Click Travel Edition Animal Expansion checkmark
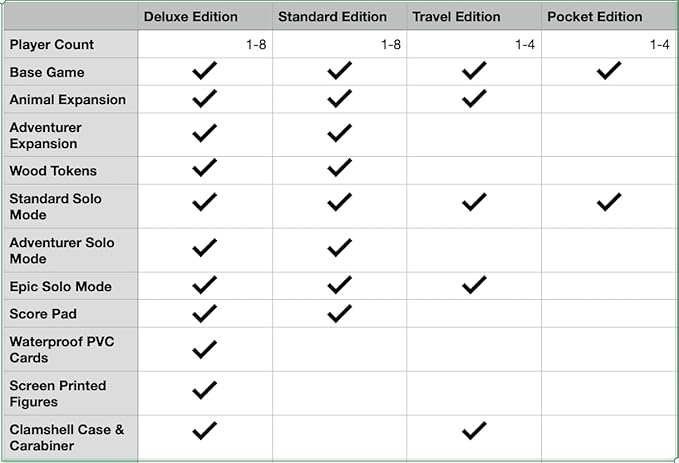The width and height of the screenshot is (679, 463). tap(474, 99)
